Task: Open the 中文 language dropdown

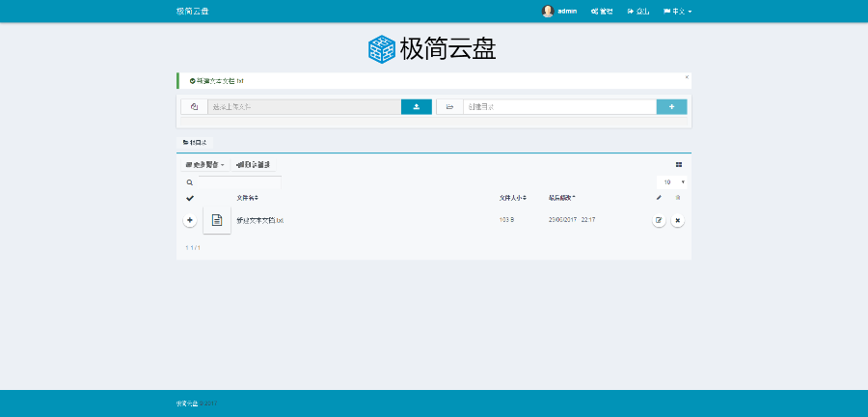Action: 677,12
